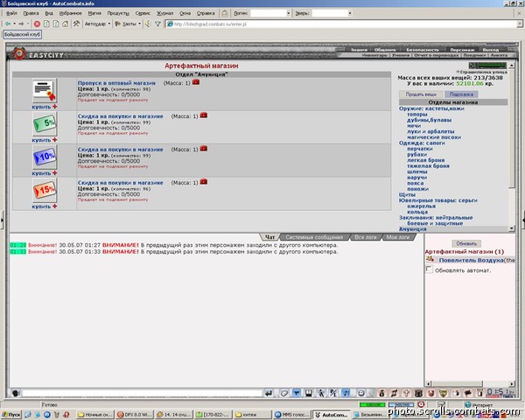Click the shop panel vertical scrollbar
Image resolution: width=525 pixels, height=420 pixels.
coord(512,146)
